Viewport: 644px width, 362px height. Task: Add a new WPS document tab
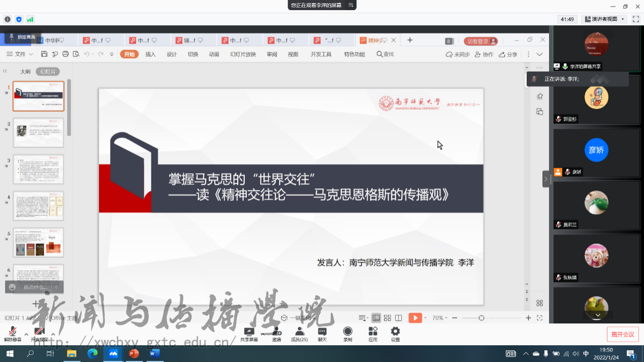[410, 40]
